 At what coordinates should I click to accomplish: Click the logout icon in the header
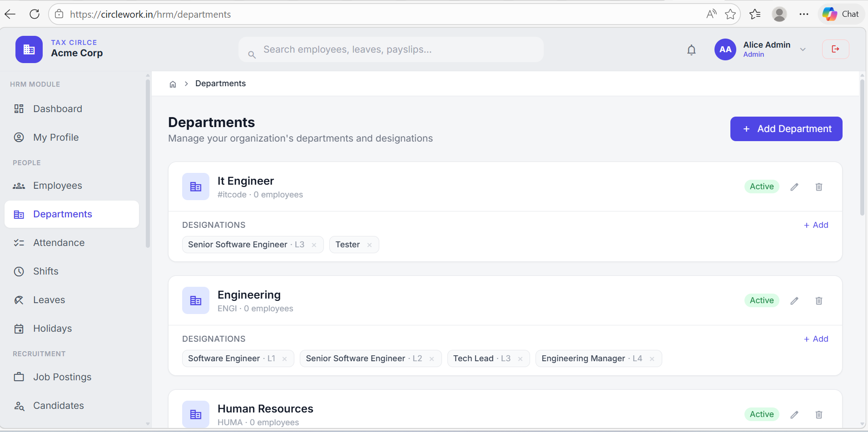click(x=835, y=49)
